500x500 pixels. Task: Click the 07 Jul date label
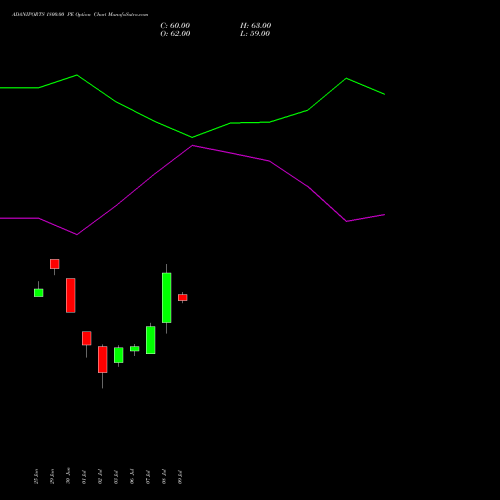tap(148, 477)
